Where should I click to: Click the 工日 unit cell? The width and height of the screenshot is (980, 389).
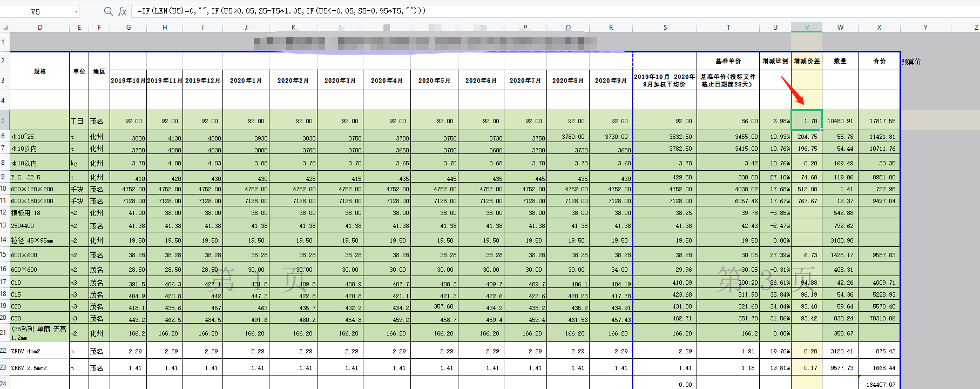coord(79,121)
